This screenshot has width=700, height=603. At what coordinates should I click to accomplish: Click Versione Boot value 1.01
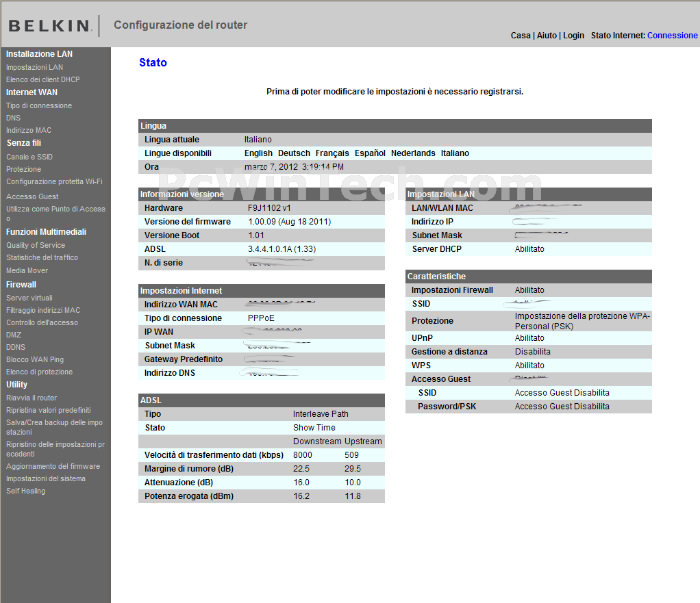click(x=256, y=235)
